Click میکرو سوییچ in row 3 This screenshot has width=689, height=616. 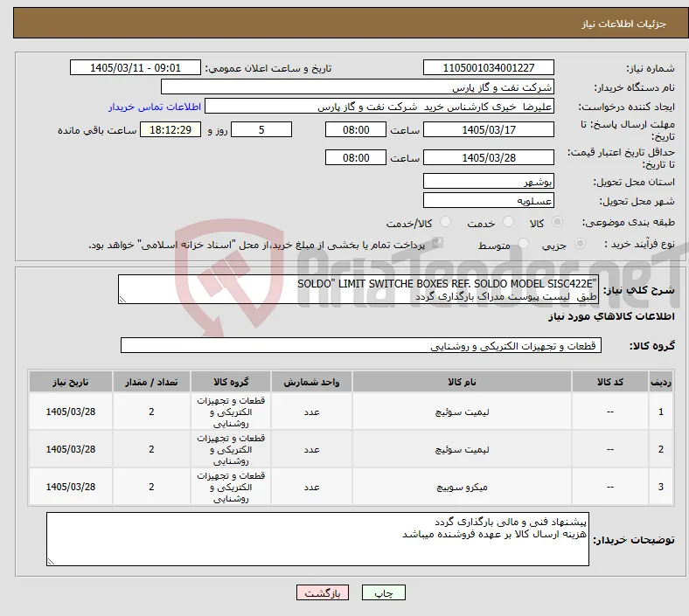coord(462,487)
